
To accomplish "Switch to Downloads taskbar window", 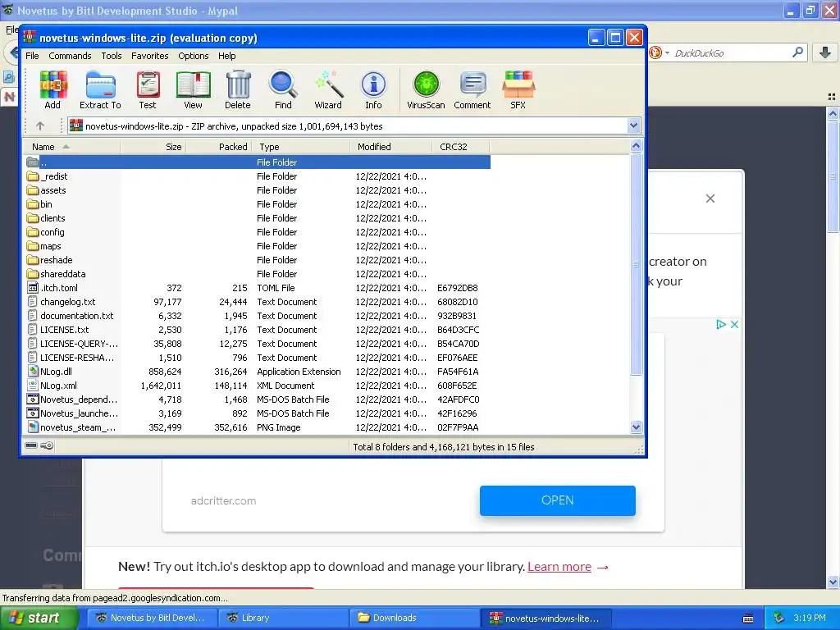I will tap(413, 618).
